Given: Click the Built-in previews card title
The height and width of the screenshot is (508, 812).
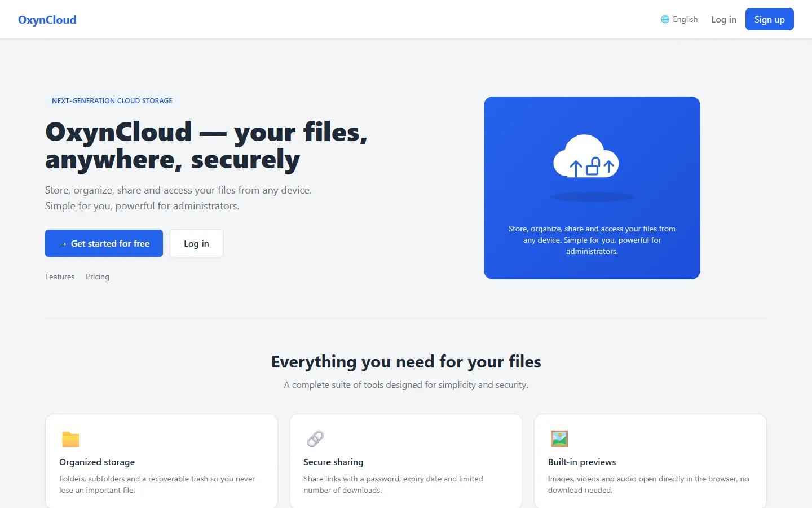Looking at the screenshot, I should click(582, 462).
